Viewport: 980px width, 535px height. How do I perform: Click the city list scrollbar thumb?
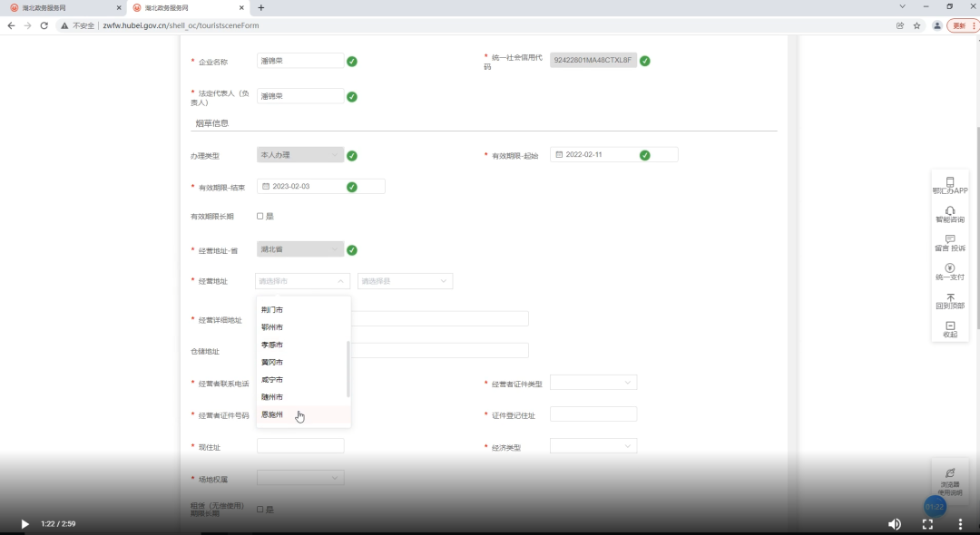348,369
